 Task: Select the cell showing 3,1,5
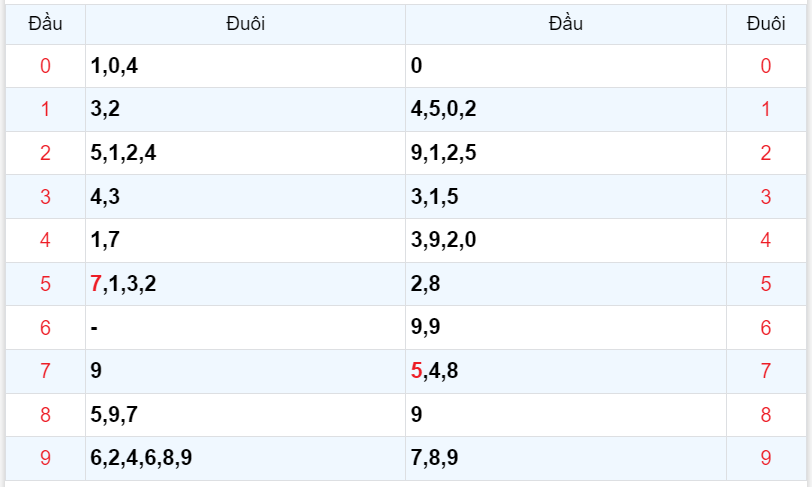pyautogui.click(x=434, y=196)
